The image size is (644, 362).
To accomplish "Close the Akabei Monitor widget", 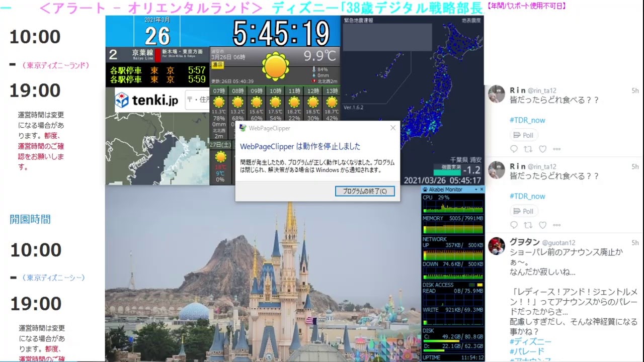I will [x=481, y=190].
